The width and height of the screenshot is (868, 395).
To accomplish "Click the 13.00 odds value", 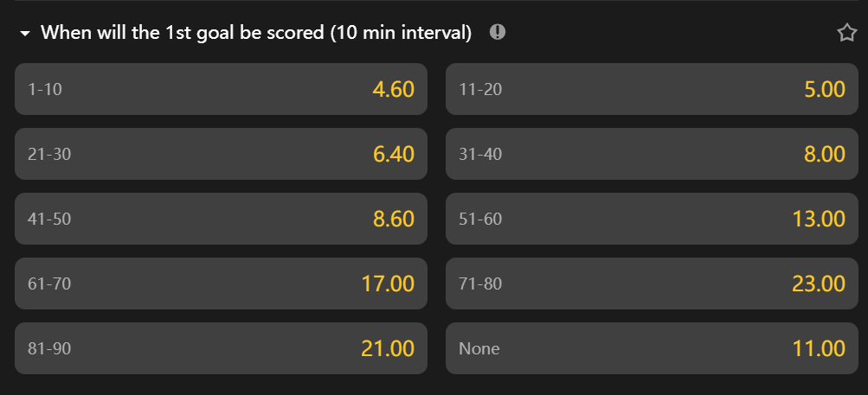I will (x=819, y=220).
